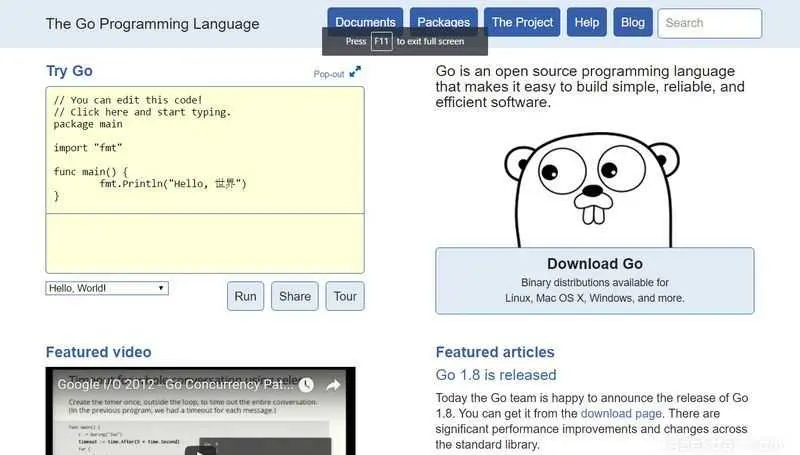Image resolution: width=800 pixels, height=455 pixels.
Task: Click the Go gopher mascot image
Action: click(x=592, y=190)
